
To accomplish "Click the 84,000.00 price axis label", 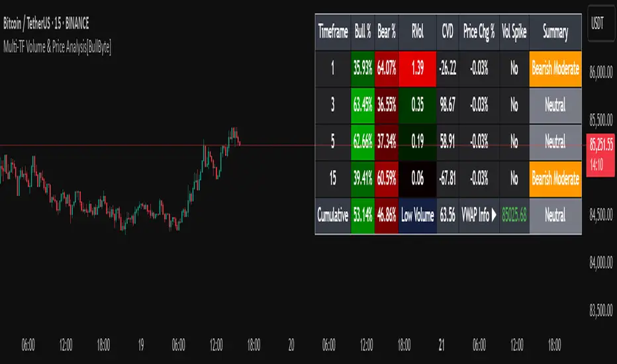I will click(601, 263).
